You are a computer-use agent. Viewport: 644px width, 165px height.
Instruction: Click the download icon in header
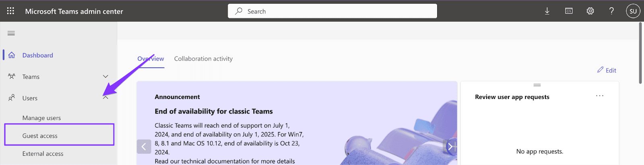547,11
